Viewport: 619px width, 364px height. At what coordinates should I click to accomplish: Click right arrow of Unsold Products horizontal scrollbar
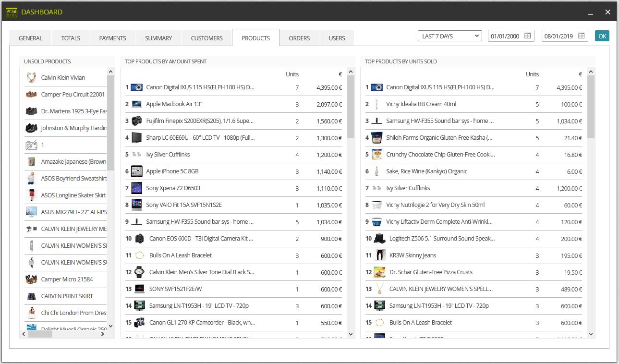(x=102, y=334)
